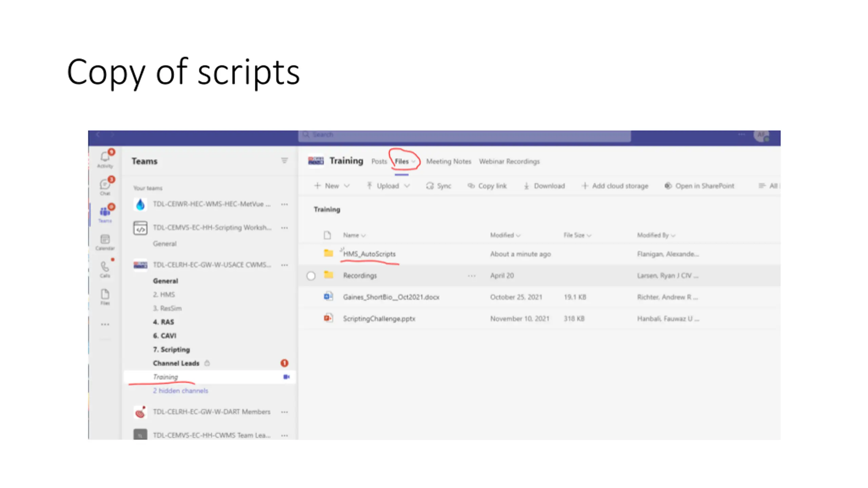
Task: Switch to the Meeting Notes tab
Action: (448, 161)
